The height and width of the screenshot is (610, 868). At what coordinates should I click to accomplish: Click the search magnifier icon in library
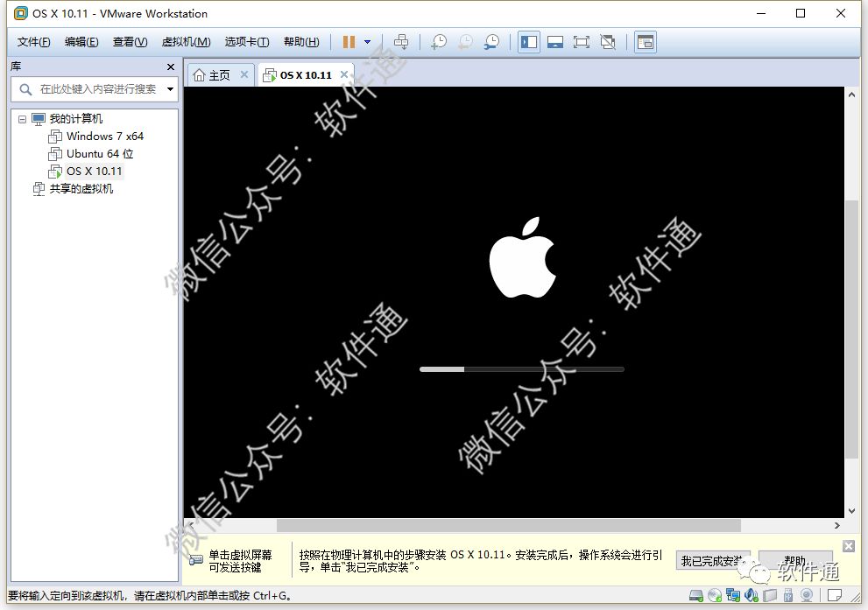[x=25, y=89]
